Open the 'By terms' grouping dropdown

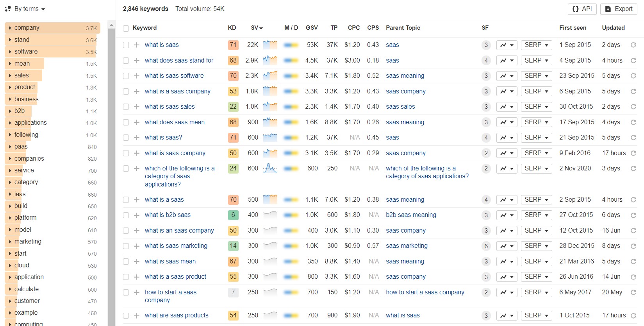25,9
